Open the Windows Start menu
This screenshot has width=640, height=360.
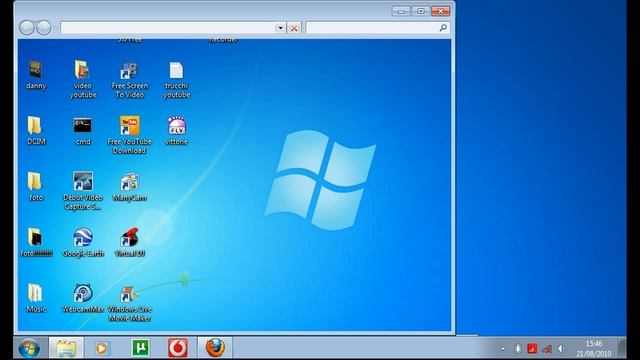[x=29, y=348]
